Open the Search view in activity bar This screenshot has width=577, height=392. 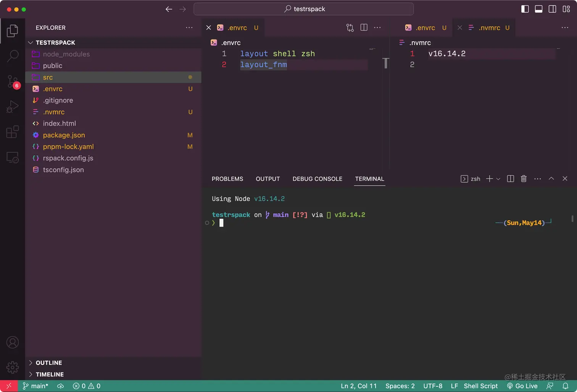click(13, 56)
